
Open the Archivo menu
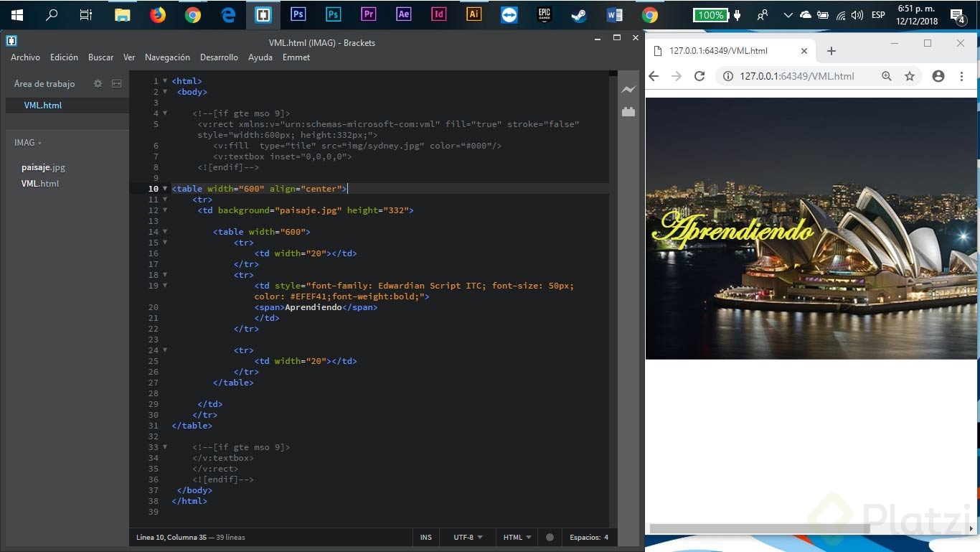[x=25, y=57]
